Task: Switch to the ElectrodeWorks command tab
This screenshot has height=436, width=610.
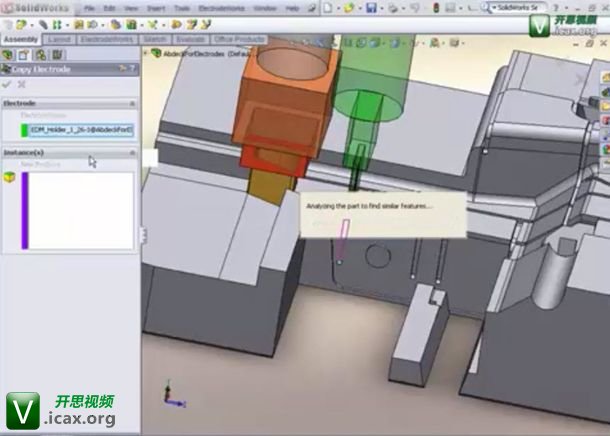Action: click(x=107, y=39)
